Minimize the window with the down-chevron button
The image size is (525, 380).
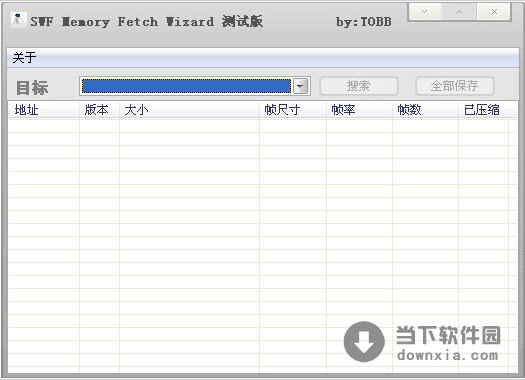click(425, 11)
